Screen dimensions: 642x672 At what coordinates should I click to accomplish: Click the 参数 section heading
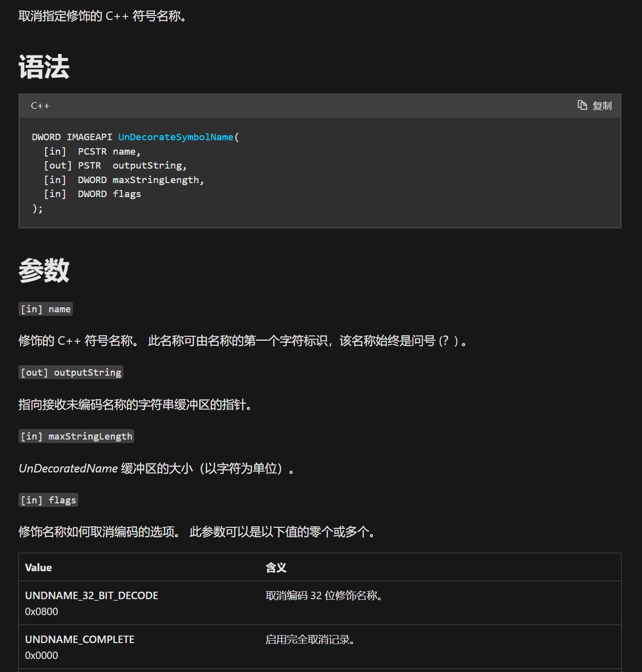44,270
